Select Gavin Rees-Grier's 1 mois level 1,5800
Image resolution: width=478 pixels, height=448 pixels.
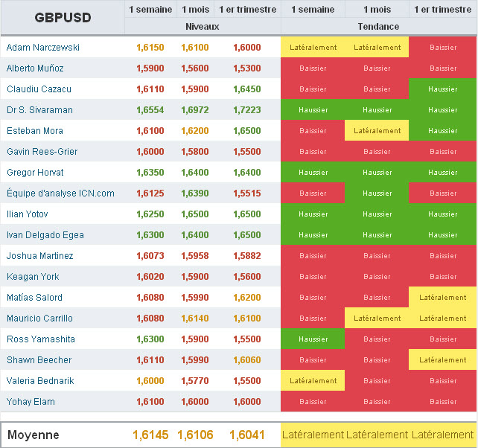[195, 152]
